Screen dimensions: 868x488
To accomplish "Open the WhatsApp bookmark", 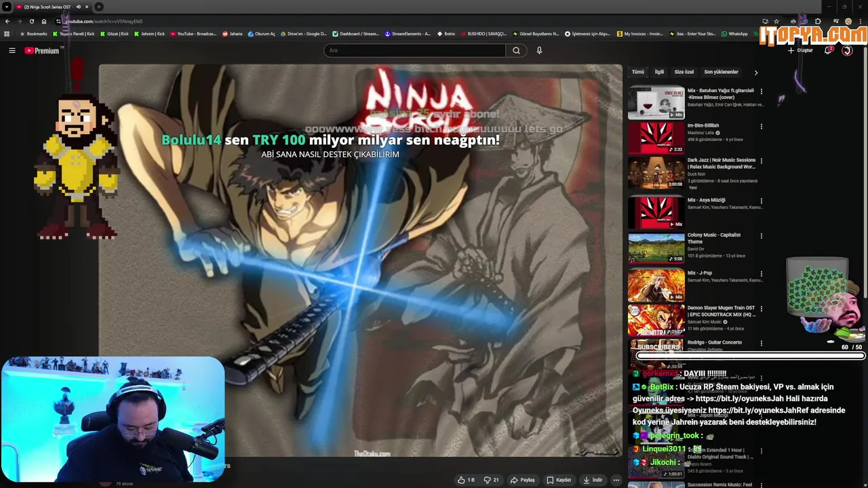I will pos(734,34).
